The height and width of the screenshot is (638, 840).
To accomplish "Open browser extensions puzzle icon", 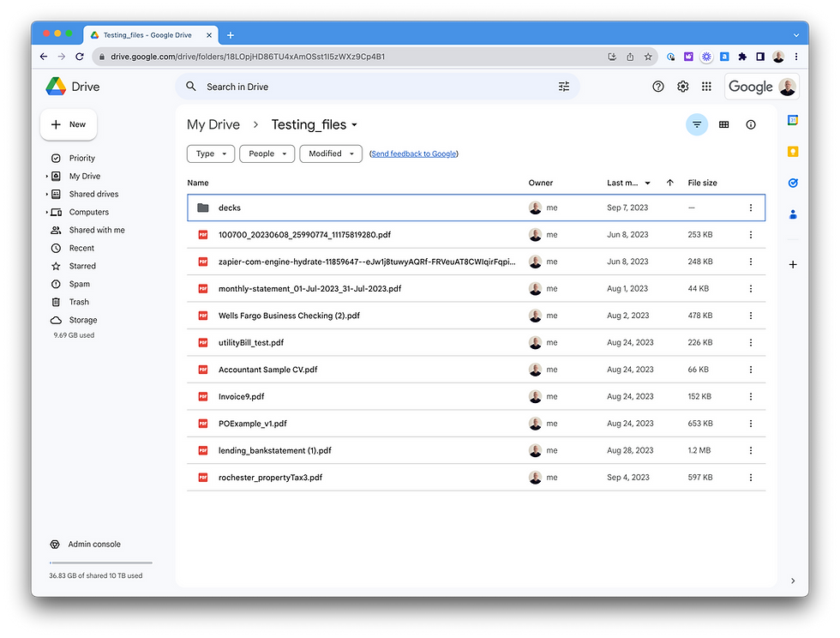I will [742, 57].
